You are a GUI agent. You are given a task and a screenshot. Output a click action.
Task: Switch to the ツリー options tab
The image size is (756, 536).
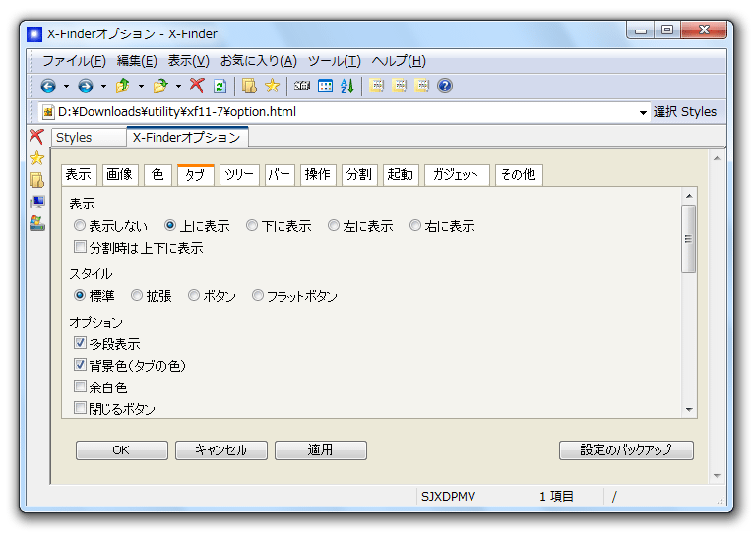tap(239, 174)
